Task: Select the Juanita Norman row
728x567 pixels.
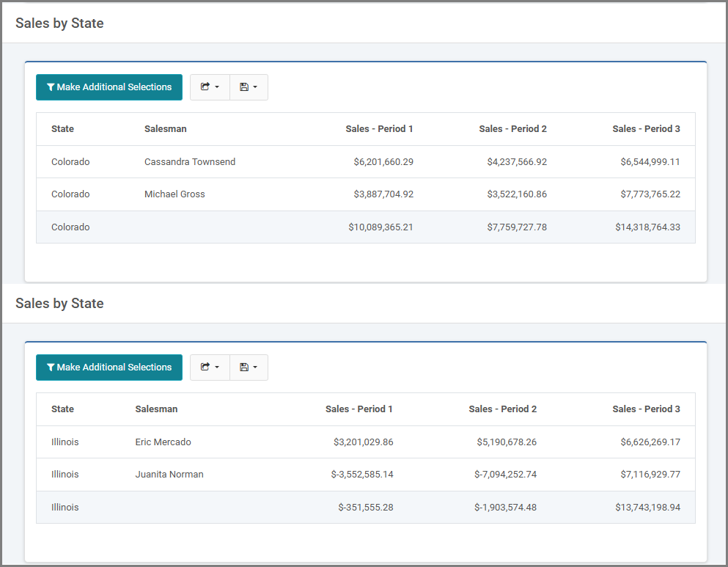Action: coord(366,475)
